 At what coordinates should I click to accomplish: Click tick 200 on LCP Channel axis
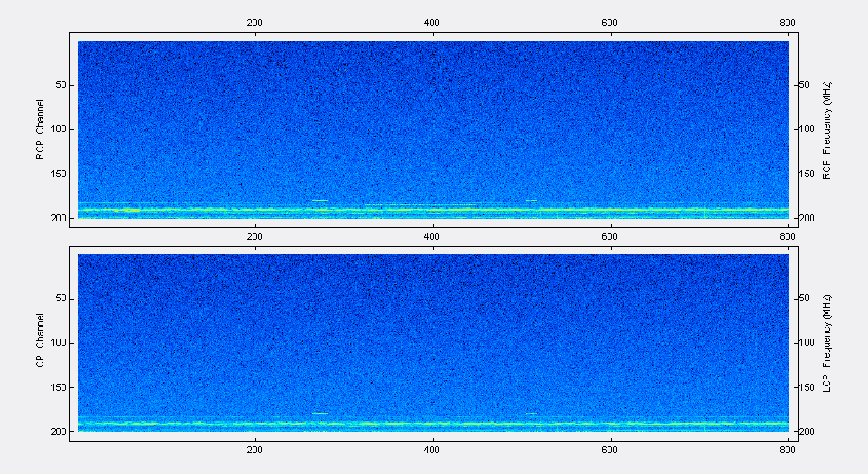pyautogui.click(x=59, y=431)
